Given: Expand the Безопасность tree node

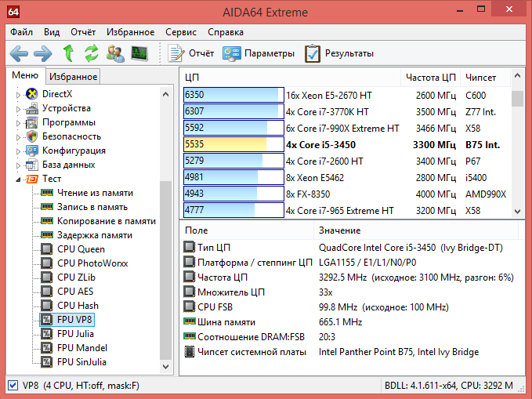Looking at the screenshot, I should [x=18, y=137].
